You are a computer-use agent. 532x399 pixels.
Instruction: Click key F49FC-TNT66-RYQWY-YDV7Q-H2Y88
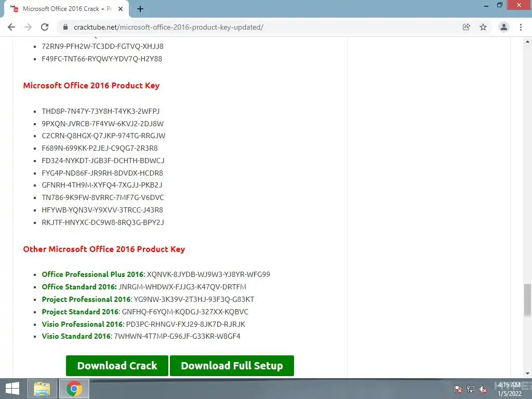102,59
